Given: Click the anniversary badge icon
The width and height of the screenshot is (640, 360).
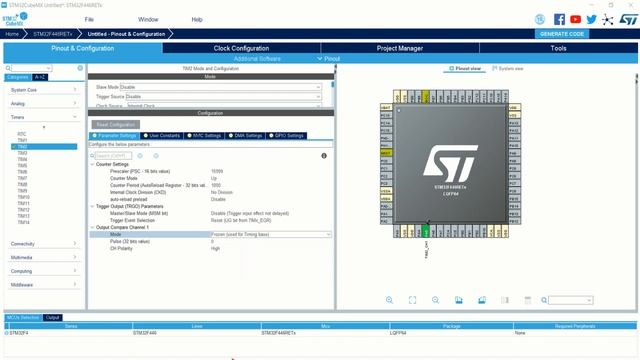Looking at the screenshot, I should pos(540,19).
